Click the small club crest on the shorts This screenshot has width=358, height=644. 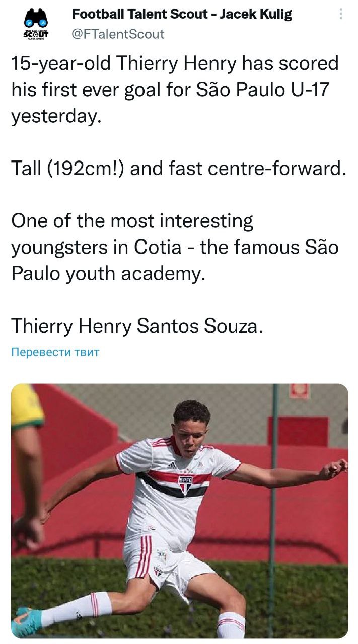158,571
